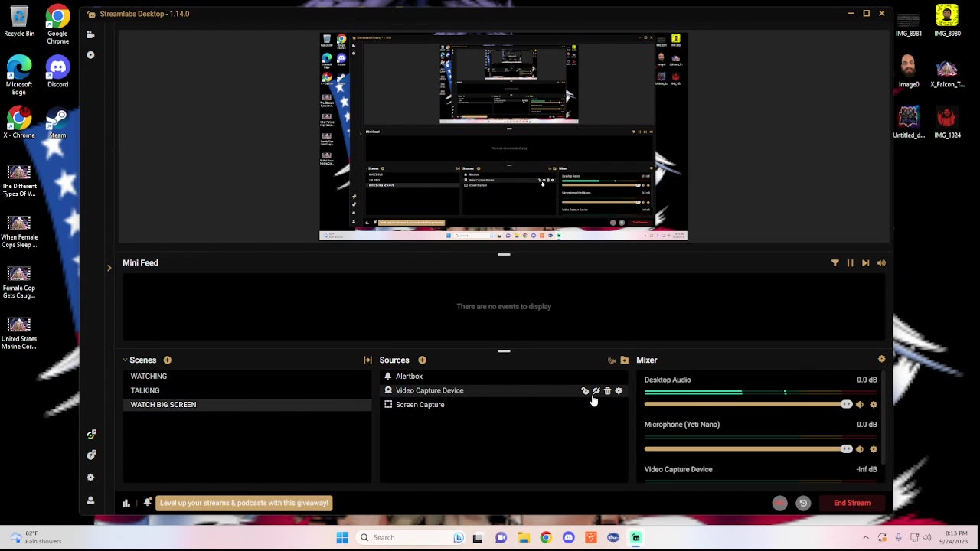Open Streamlabs settings gear in sidebar
The width and height of the screenshot is (980, 551).
point(90,478)
